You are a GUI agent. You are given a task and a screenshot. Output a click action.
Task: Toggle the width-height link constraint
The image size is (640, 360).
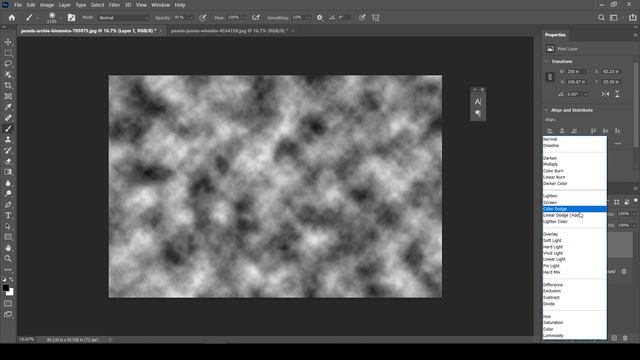pos(550,77)
